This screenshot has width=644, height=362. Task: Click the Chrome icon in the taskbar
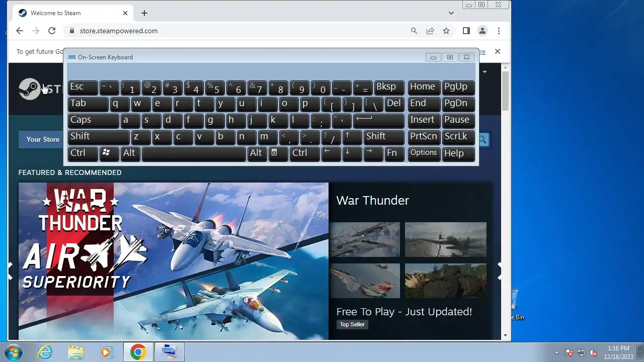[138, 352]
